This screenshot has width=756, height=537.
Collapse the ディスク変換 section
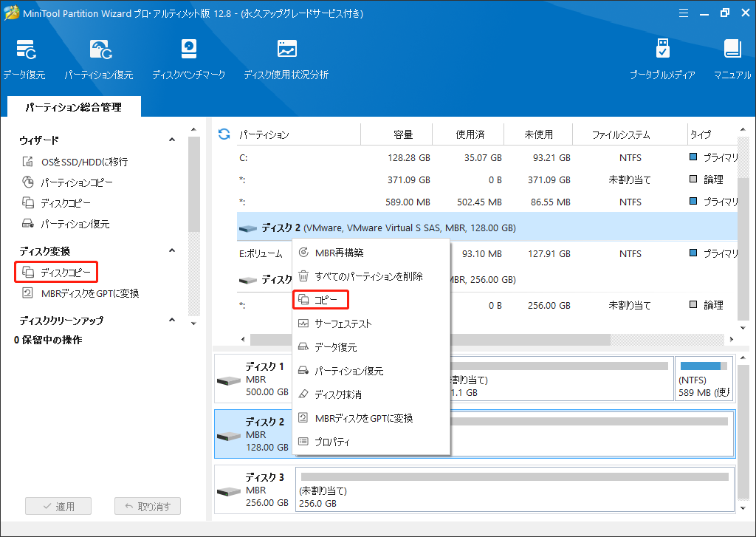[171, 250]
